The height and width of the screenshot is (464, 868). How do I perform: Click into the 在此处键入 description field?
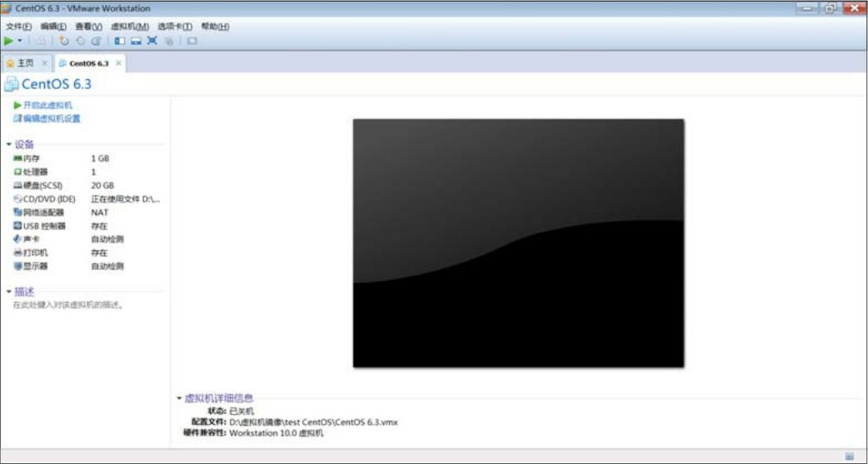67,305
